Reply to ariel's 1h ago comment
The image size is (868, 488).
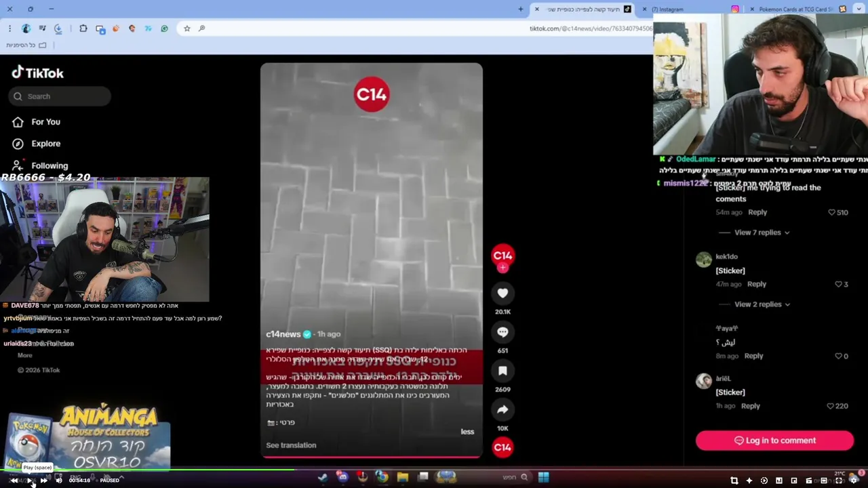(750, 406)
